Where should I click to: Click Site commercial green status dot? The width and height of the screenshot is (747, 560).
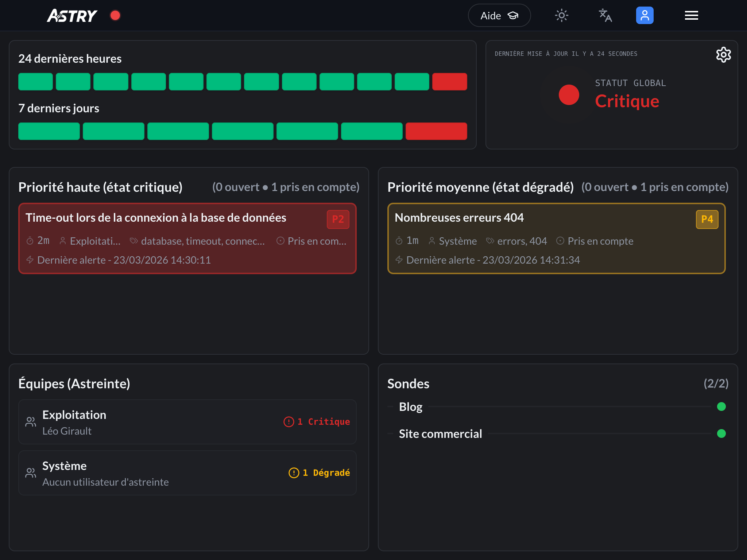721,433
